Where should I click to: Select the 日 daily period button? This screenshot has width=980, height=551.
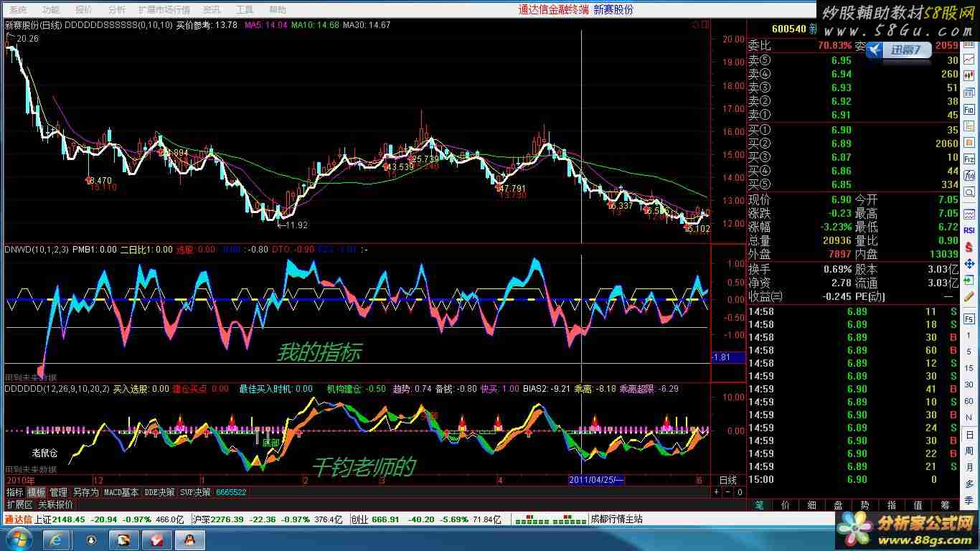click(x=969, y=433)
